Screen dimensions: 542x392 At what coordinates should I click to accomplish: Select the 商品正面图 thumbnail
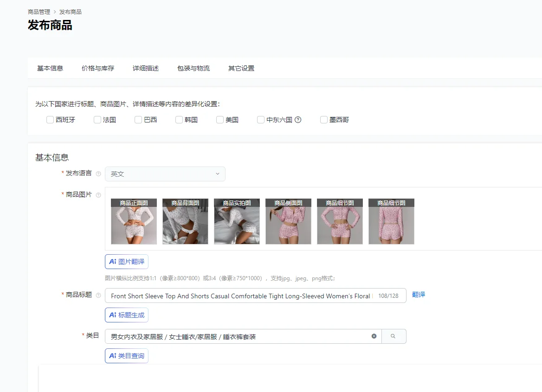click(134, 221)
